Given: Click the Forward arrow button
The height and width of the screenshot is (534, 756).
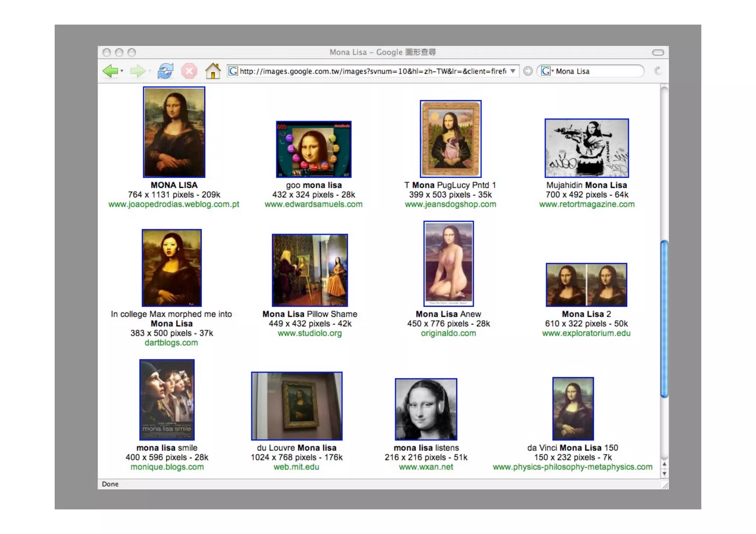Looking at the screenshot, I should (137, 71).
